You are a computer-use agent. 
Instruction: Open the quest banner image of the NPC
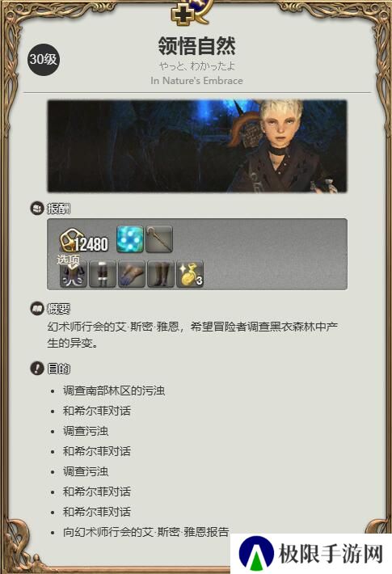197,146
